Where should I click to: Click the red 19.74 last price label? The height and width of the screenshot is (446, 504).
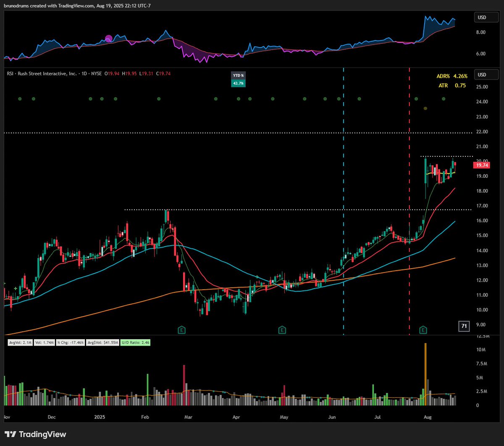point(481,165)
